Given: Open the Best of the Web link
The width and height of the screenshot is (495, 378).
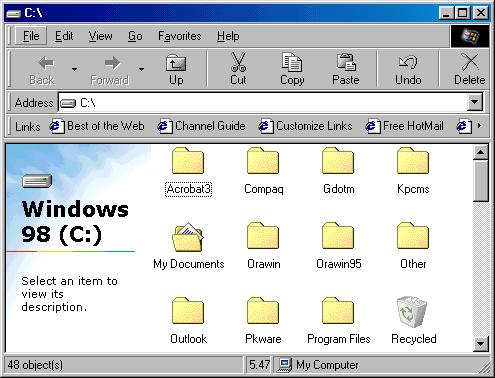Looking at the screenshot, I should point(97,126).
